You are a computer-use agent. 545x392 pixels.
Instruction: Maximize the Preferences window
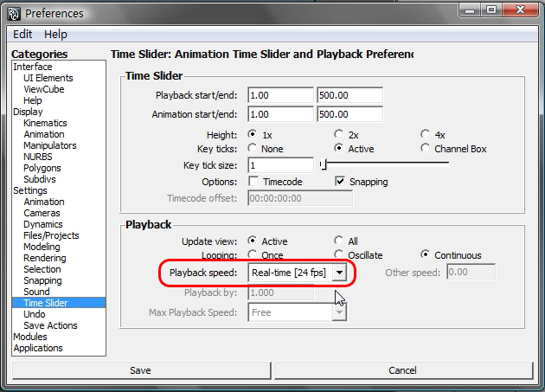click(491, 10)
